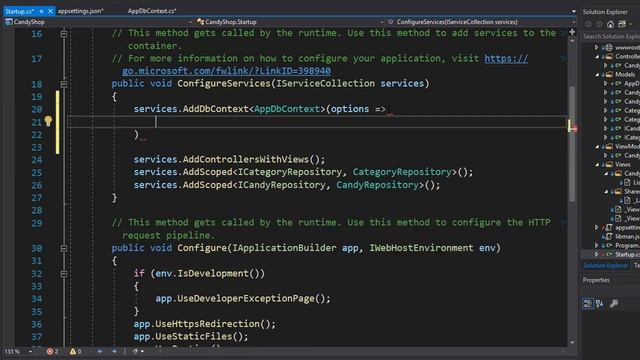Click the Controllers folder icon
The height and width of the screenshot is (360, 640).
pos(609,56)
